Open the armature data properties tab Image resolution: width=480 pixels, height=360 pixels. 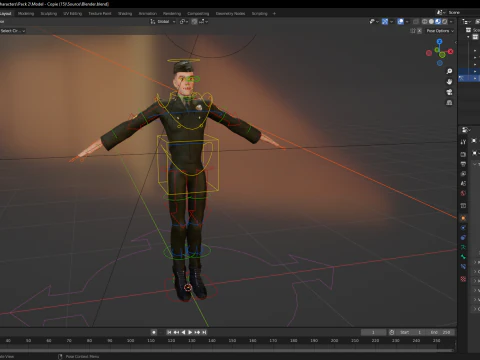point(463,247)
